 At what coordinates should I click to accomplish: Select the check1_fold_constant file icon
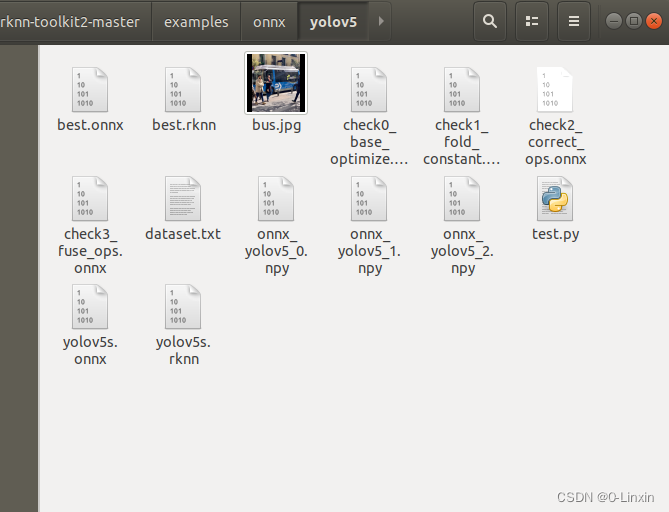click(x=462, y=90)
